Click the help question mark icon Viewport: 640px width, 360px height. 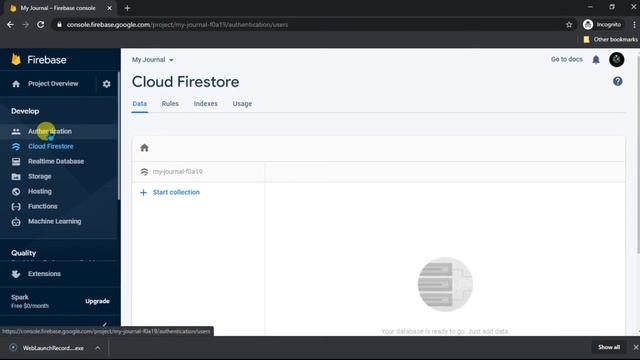pyautogui.click(x=618, y=81)
